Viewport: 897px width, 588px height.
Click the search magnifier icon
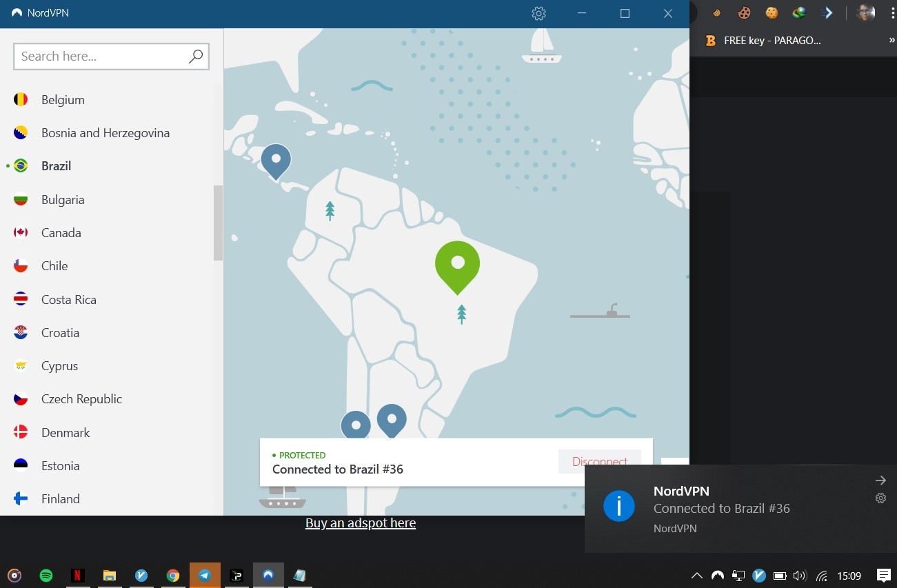coord(196,57)
